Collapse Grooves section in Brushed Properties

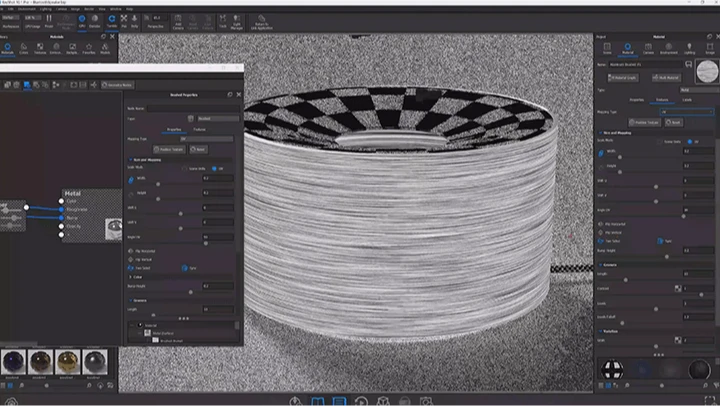point(130,300)
